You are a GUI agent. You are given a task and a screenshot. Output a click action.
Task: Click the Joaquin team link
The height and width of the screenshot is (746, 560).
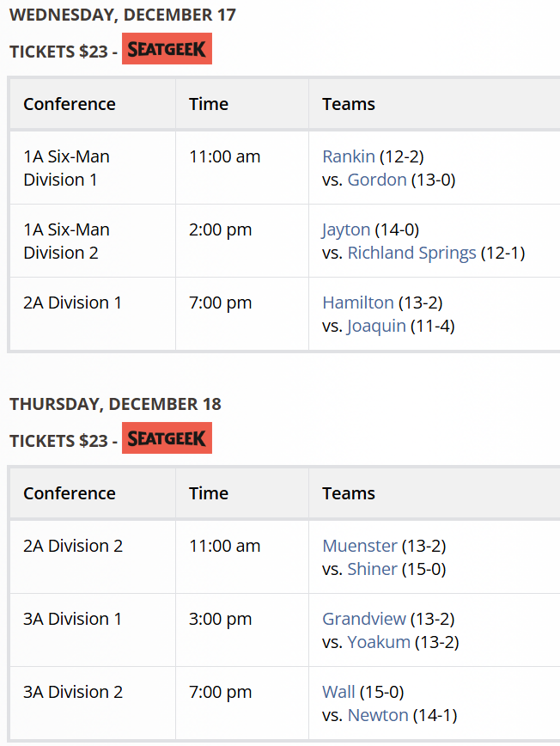[376, 326]
